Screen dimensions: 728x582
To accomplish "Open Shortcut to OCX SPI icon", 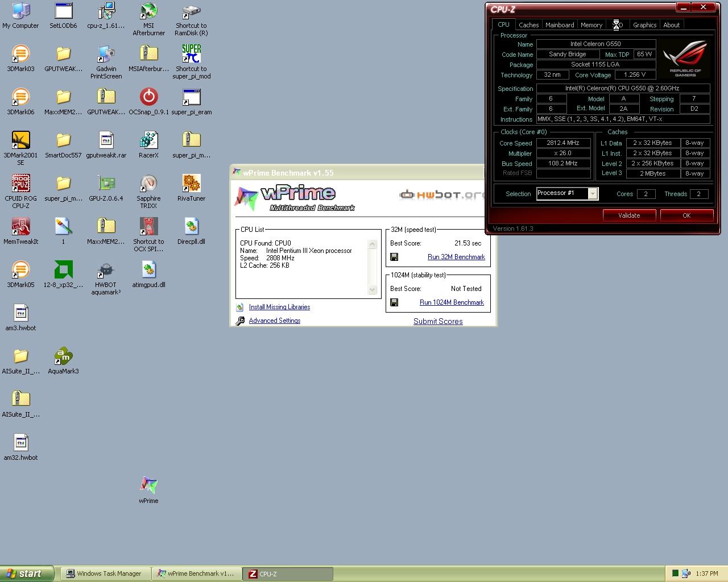I will pos(148,235).
